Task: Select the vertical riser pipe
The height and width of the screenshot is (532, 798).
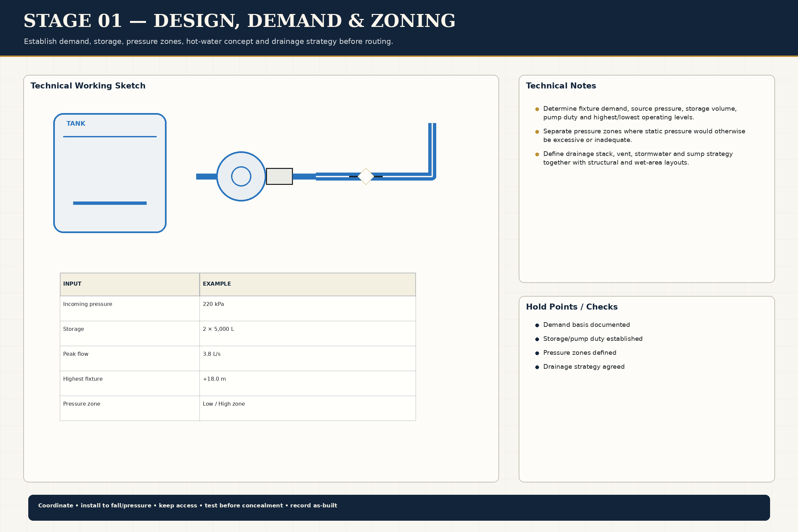Action: click(x=432, y=149)
